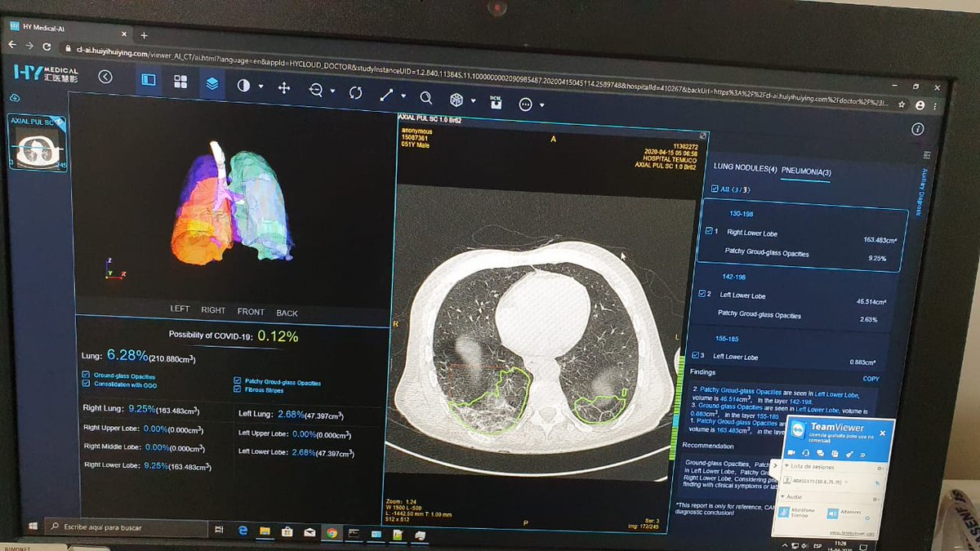Open Task View on taskbar
This screenshot has height=551, width=980.
coord(219,531)
